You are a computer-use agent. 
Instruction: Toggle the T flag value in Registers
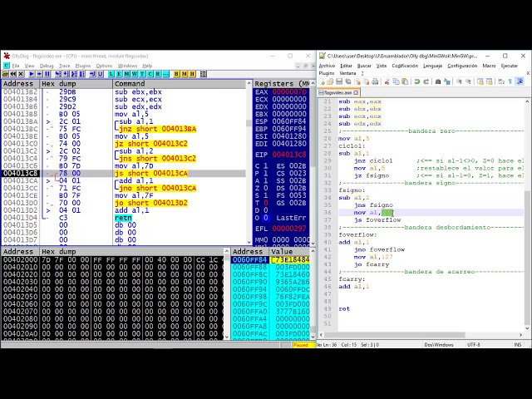pyautogui.click(x=266, y=203)
